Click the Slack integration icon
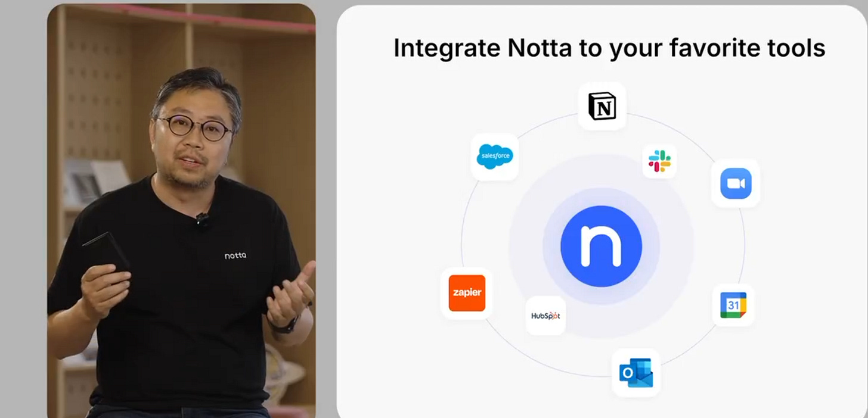868x418 pixels. pyautogui.click(x=660, y=161)
